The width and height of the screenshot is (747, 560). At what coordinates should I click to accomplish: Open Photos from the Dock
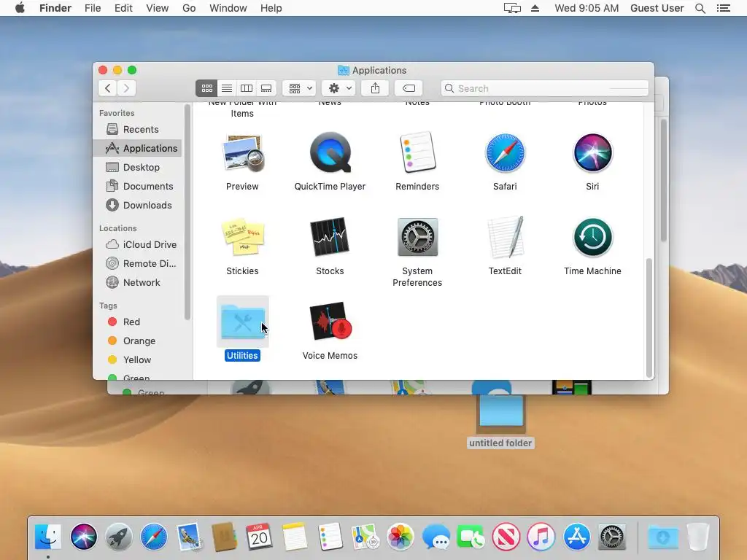point(400,537)
